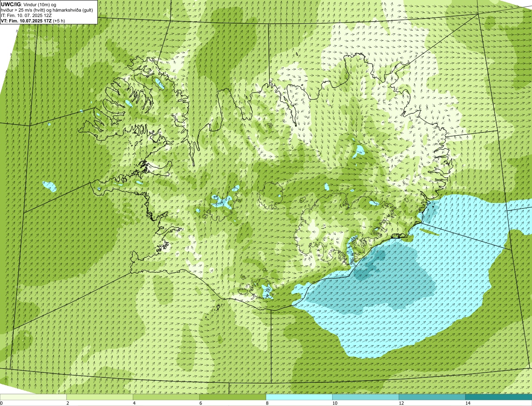532x406 pixels.
Task: Click the '8' label under the color bar
Action: (267, 403)
